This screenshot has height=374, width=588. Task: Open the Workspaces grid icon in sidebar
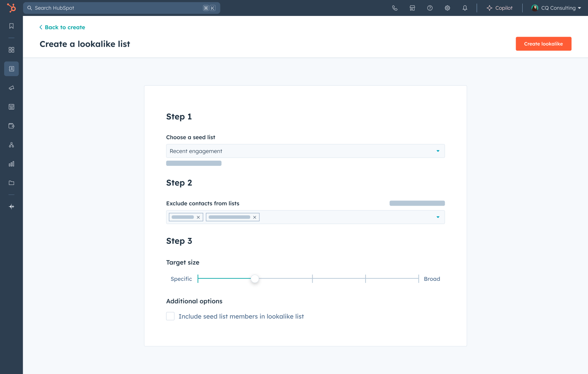click(11, 50)
